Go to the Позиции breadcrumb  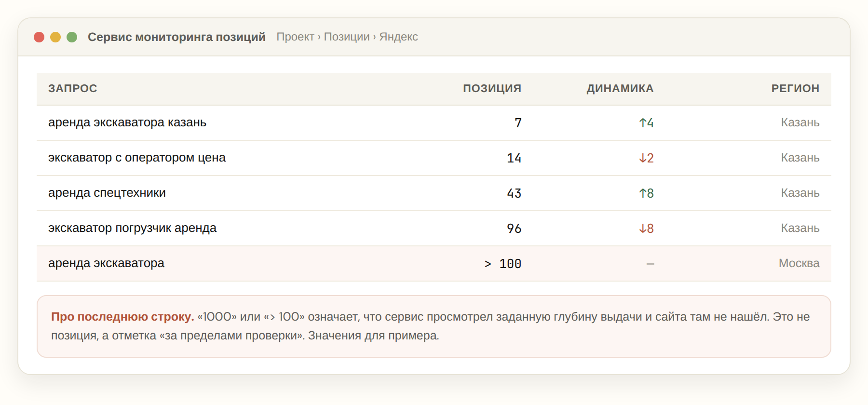tap(347, 37)
